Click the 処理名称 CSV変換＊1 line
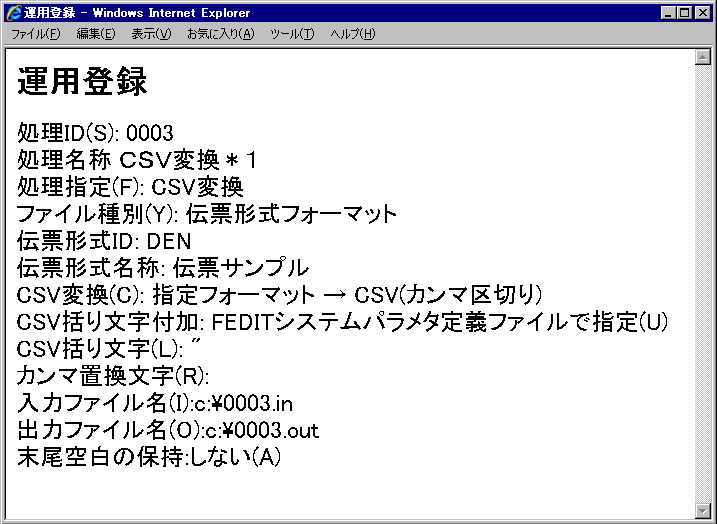This screenshot has width=717, height=524. [137, 160]
